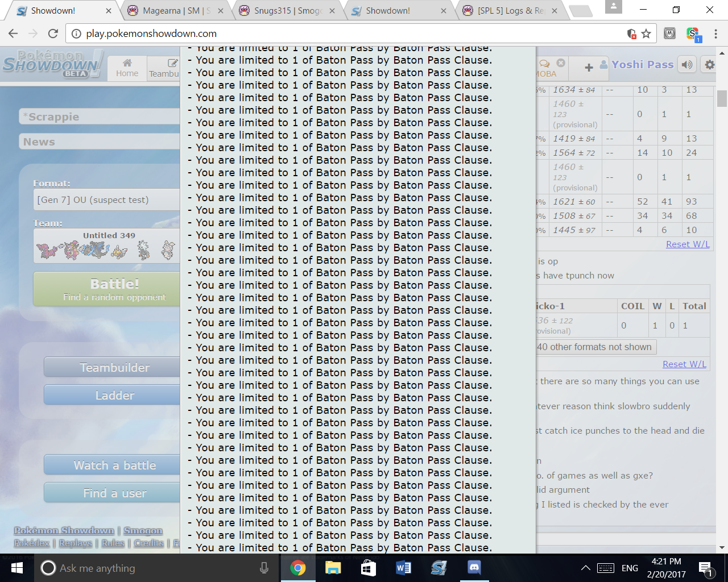The width and height of the screenshot is (728, 582).
Task: Show hidden system tray icons
Action: click(585, 568)
